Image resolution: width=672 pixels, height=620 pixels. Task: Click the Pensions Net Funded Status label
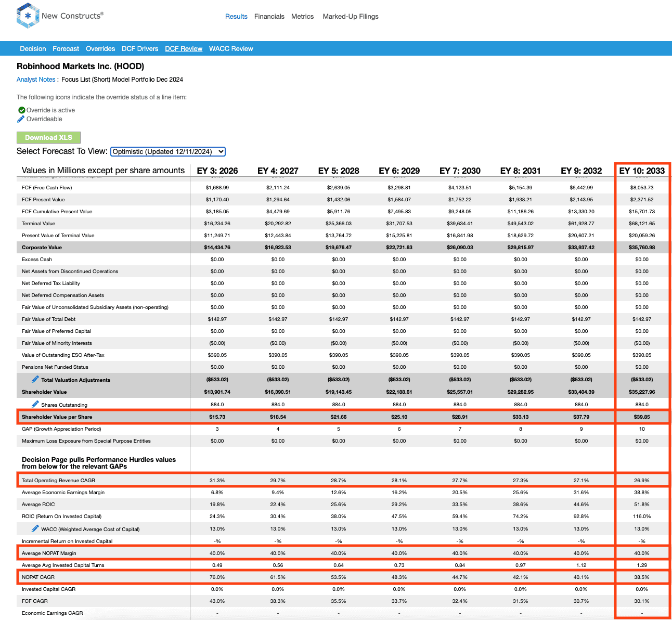(x=55, y=367)
